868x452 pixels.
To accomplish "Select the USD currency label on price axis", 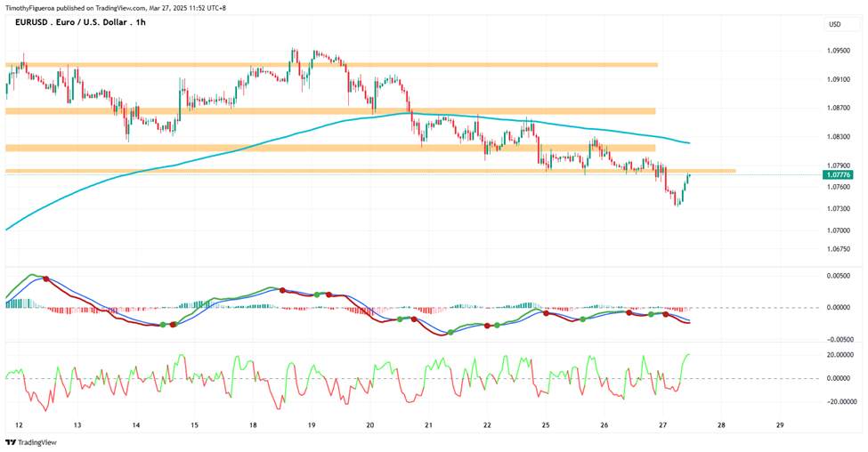I will tap(835, 24).
